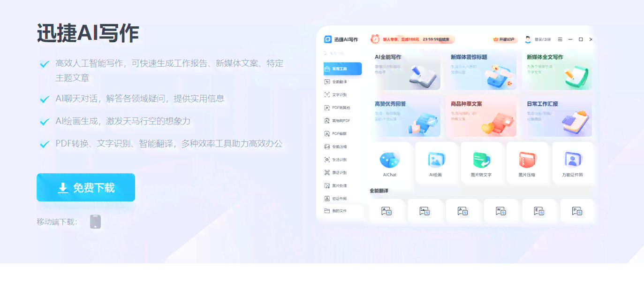Click the 全能翻译 section heading
Image resolution: width=644 pixels, height=292 pixels.
379,191
